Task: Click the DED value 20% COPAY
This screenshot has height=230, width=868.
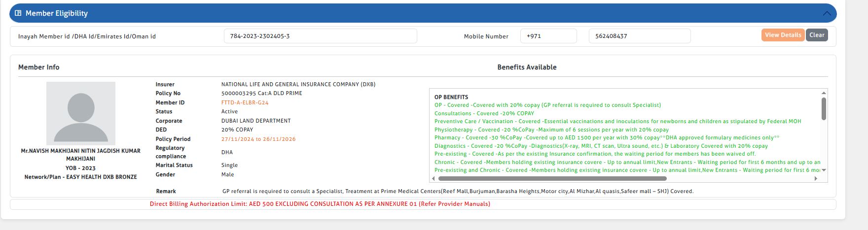Action: point(237,130)
